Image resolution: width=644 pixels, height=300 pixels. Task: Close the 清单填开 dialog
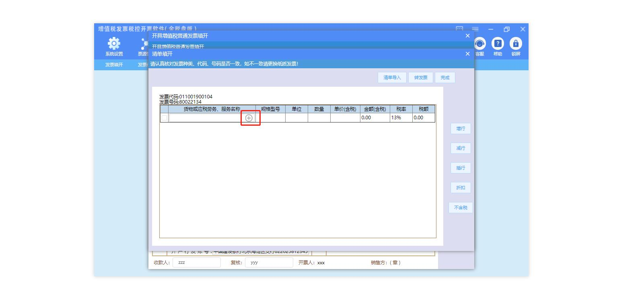click(x=467, y=54)
